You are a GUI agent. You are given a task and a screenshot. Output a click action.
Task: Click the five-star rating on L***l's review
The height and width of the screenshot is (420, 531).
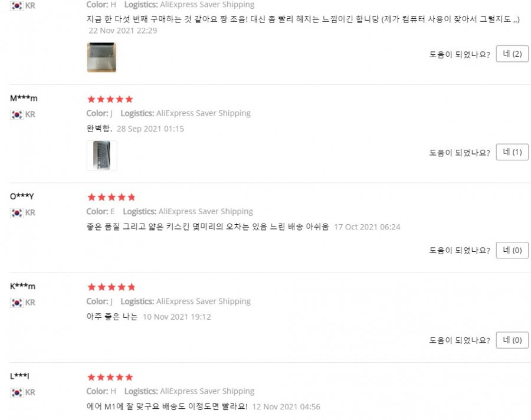pos(110,377)
